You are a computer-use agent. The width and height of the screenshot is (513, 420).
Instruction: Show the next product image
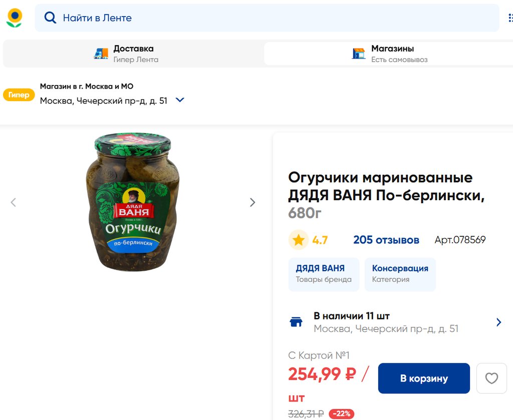[252, 202]
